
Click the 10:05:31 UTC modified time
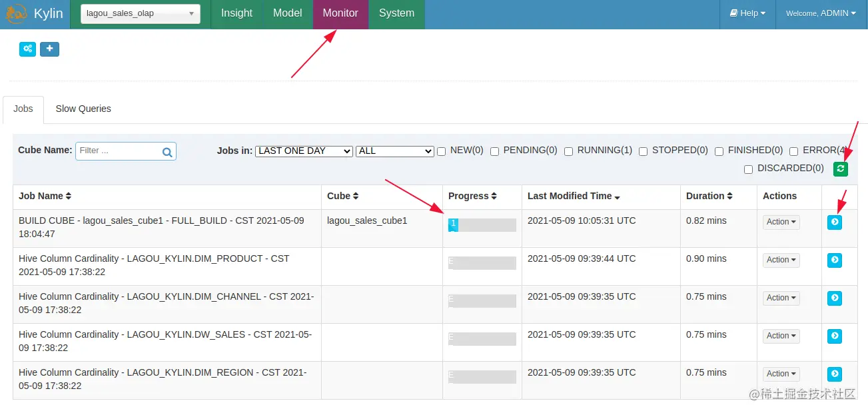(x=582, y=220)
